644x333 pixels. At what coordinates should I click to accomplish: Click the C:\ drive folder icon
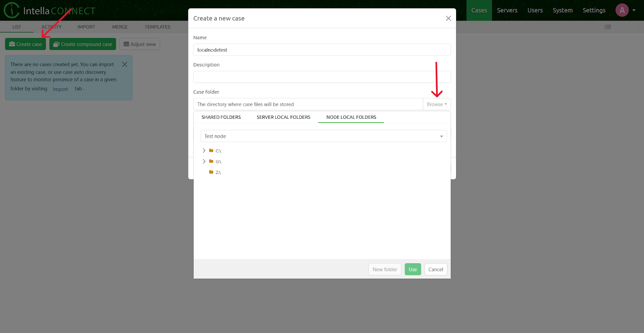[211, 151]
